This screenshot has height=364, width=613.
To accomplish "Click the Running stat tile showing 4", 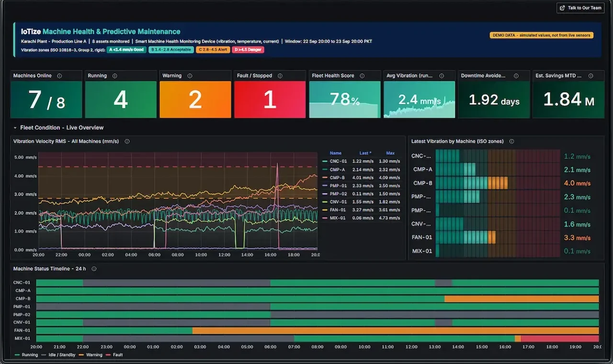I will click(x=121, y=99).
